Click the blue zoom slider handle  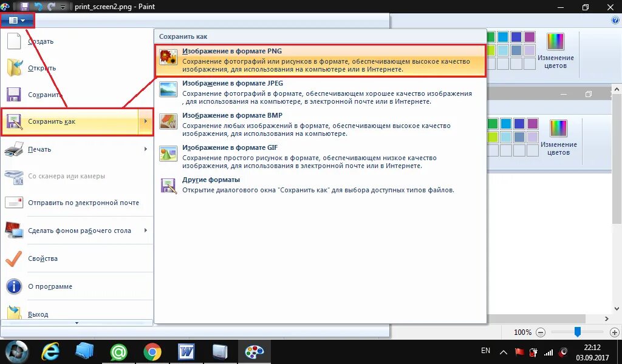pos(578,332)
